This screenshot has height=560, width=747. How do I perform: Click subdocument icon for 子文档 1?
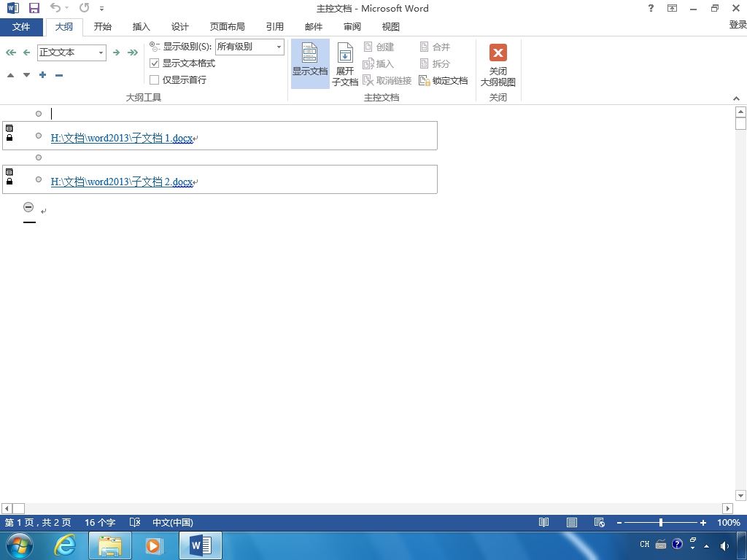(x=9, y=128)
